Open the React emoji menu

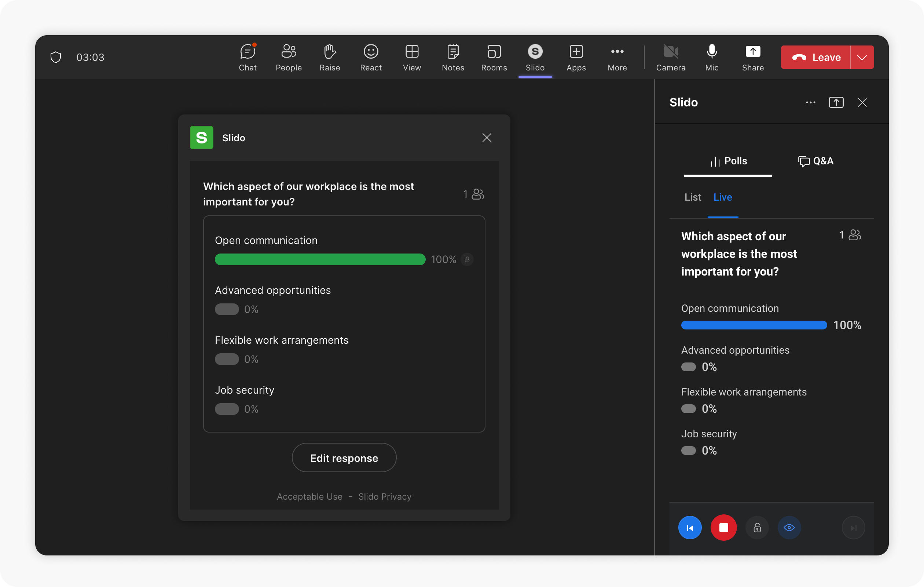[x=371, y=58]
